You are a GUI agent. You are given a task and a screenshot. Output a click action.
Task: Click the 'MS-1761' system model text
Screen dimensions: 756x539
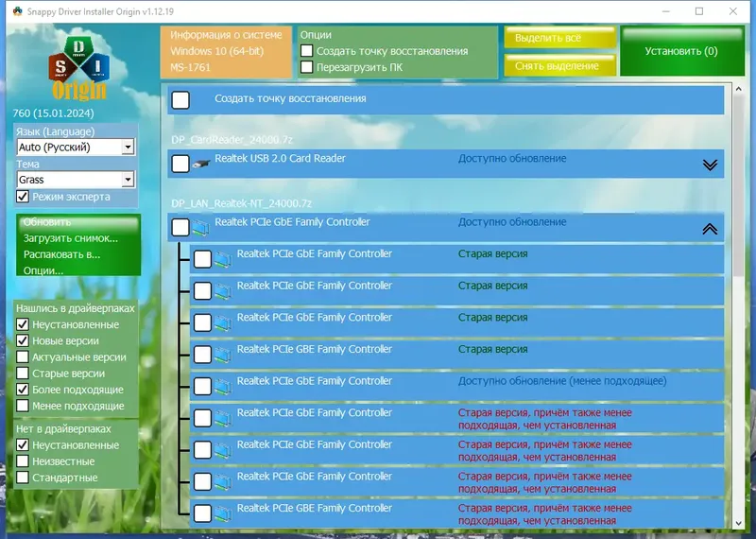(191, 67)
